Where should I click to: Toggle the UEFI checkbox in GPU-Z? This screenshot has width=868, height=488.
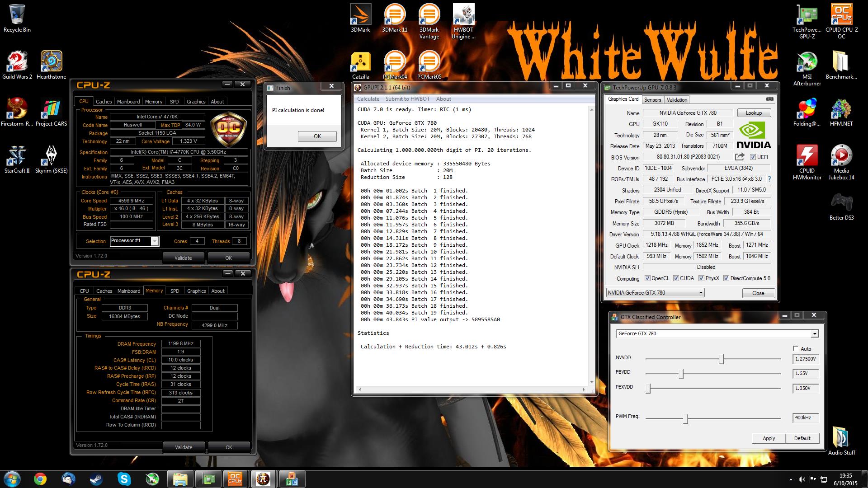[x=753, y=157]
